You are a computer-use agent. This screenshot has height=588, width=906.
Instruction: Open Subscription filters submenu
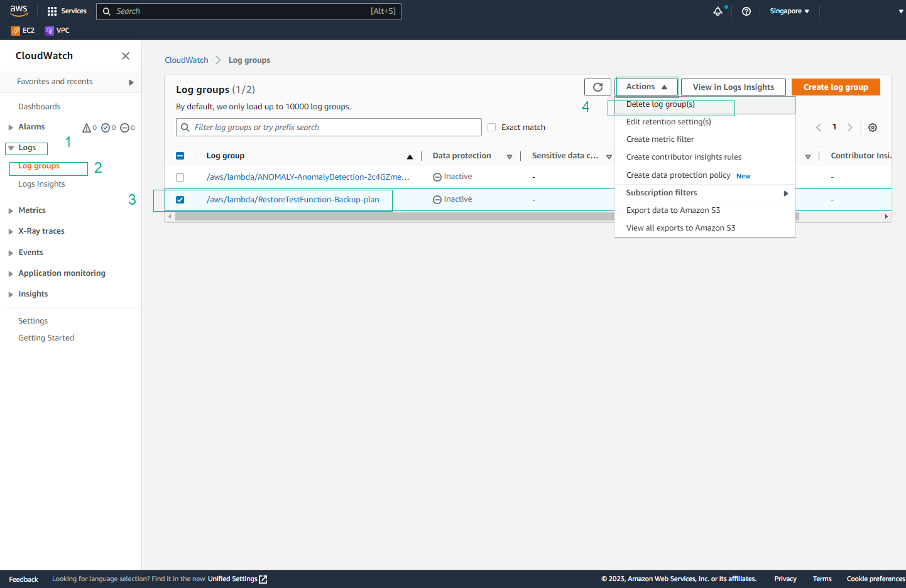tap(704, 193)
